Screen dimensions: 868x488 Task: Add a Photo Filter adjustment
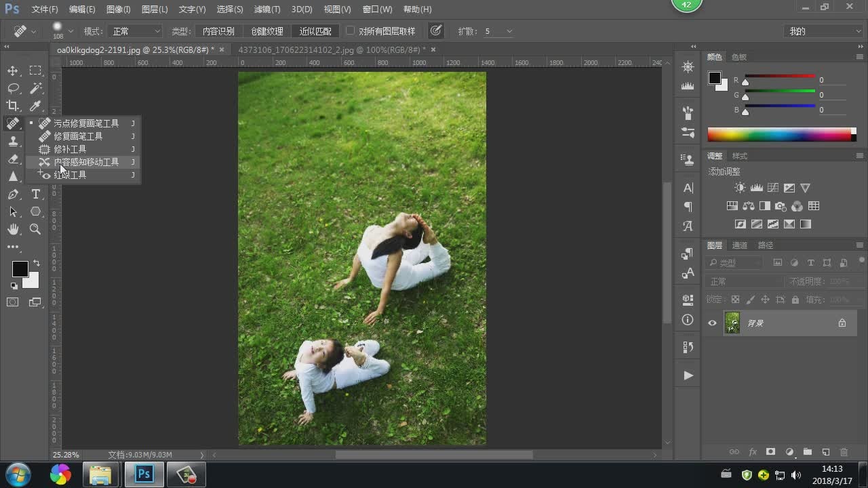pyautogui.click(x=781, y=206)
